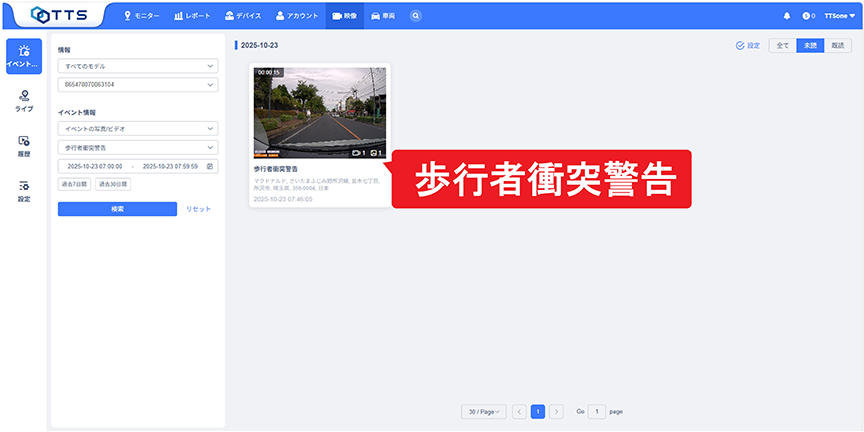Image resolution: width=864 pixels, height=432 pixels.
Task: Open the イベント sidebar section
Action: (24, 55)
